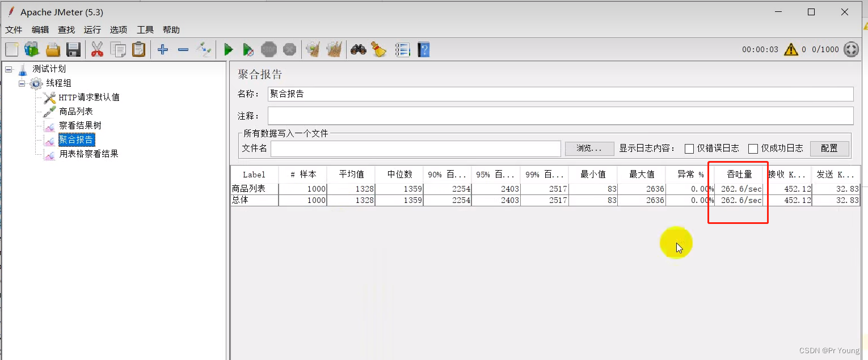
Task: Click the Stop test icon
Action: pos(269,50)
